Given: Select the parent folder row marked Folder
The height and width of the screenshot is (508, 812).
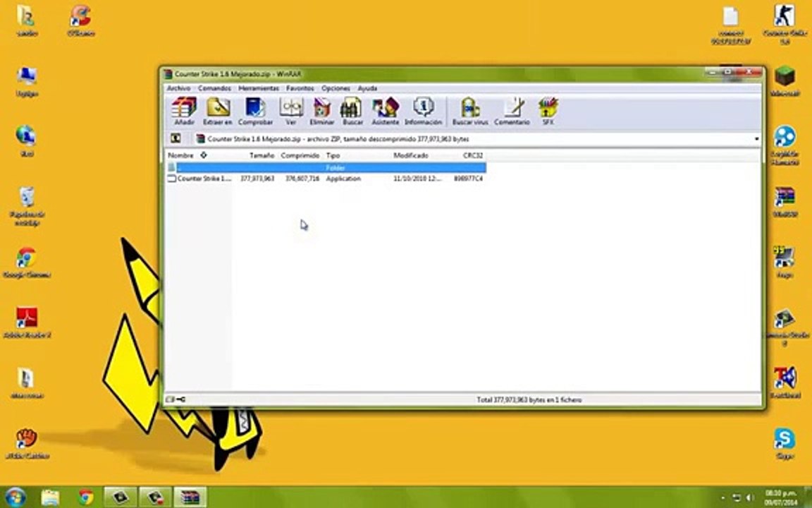Looking at the screenshot, I should click(x=326, y=167).
